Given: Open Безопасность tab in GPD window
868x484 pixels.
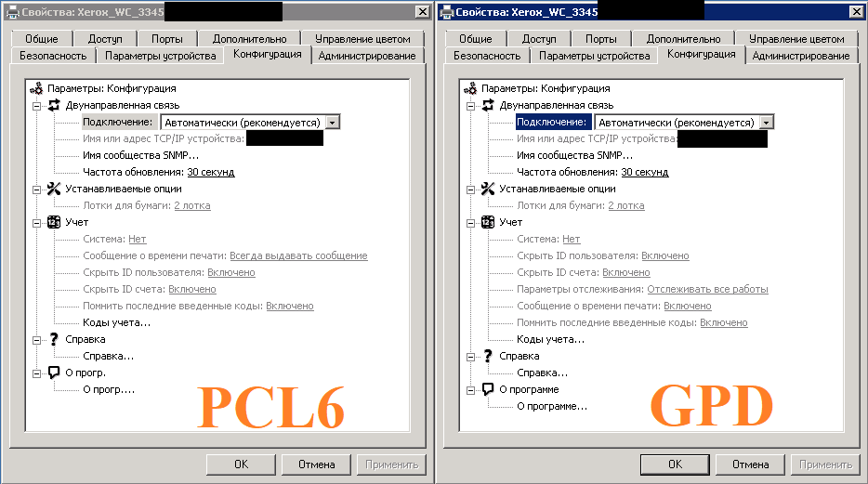Looking at the screenshot, I should pyautogui.click(x=487, y=56).
